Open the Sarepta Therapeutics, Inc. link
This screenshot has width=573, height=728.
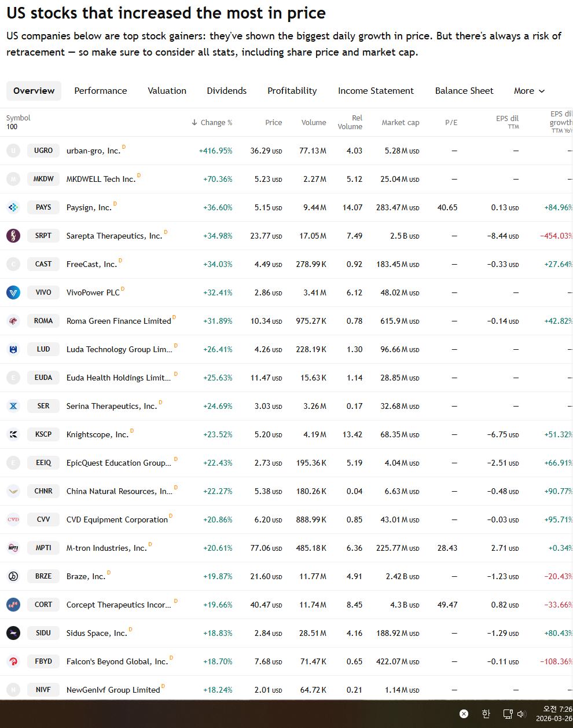point(114,236)
